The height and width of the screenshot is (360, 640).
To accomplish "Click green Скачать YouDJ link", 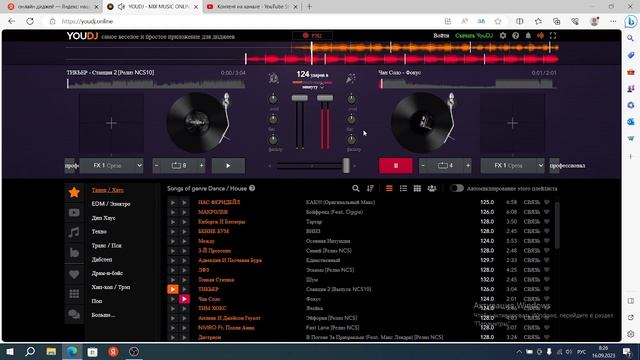I will coord(474,36).
